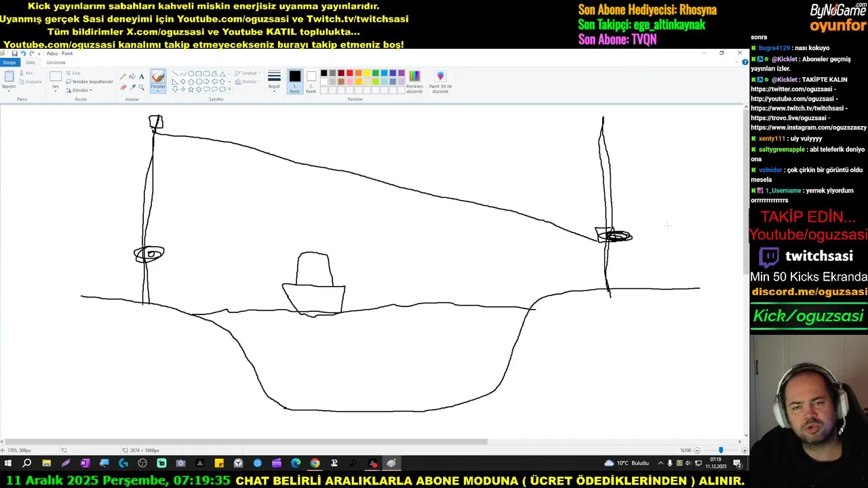Click the Kırp crop button
Viewport: 868px width, 488px height.
coord(73,73)
